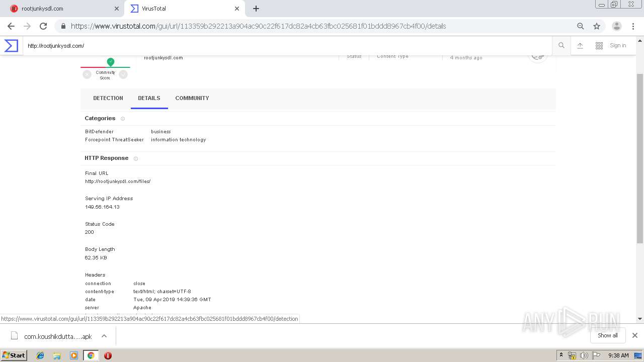The image size is (644, 362).
Task: Click the body length value 62.35 KB
Action: tap(96, 258)
